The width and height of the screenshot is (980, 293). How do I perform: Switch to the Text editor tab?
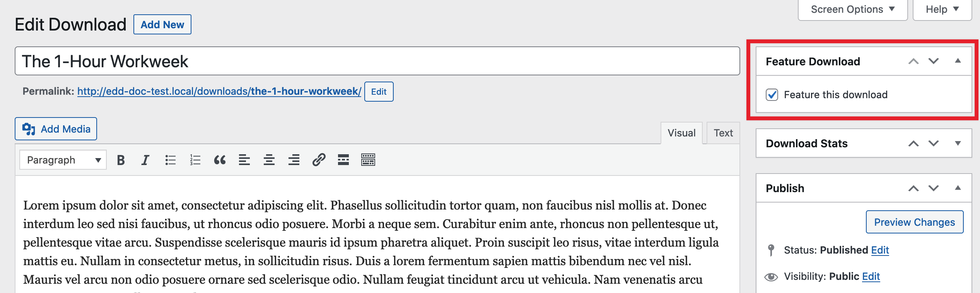(723, 133)
